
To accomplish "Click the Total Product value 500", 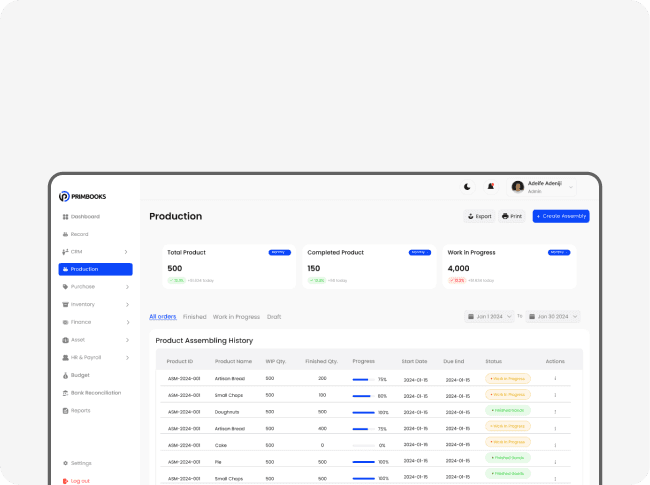I will point(175,269).
